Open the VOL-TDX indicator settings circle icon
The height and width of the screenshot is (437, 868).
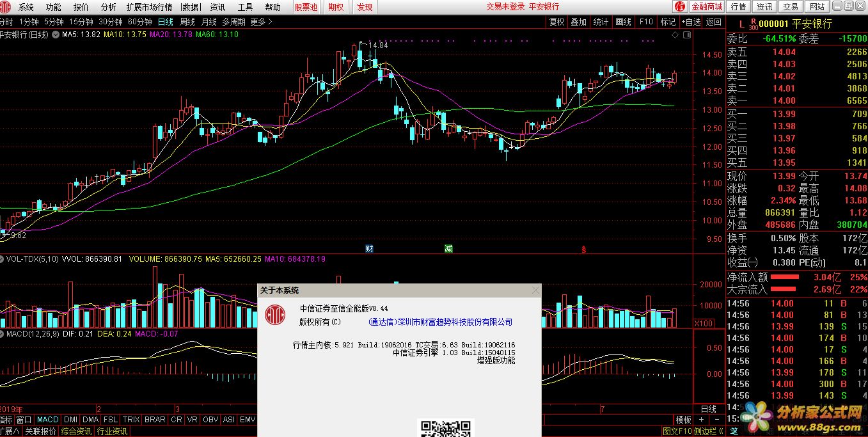click(x=2, y=259)
